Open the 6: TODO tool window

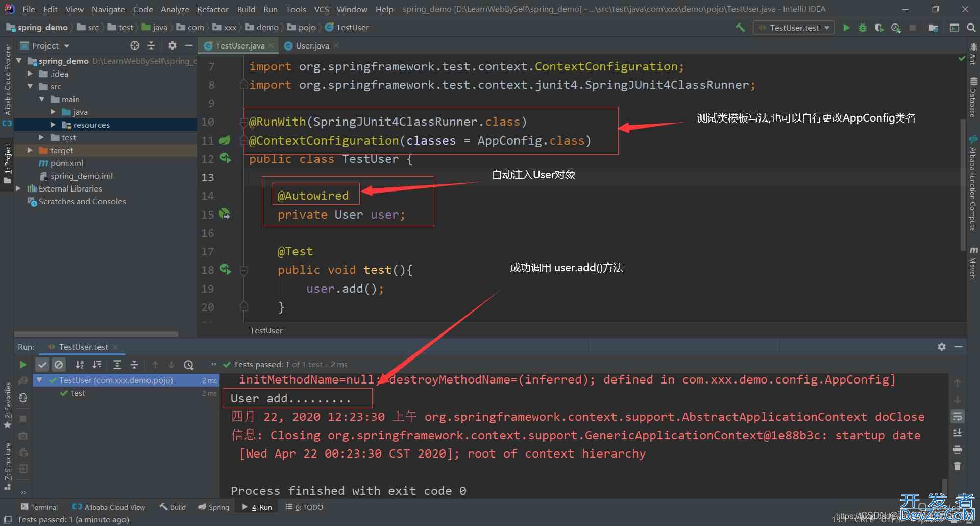point(304,507)
